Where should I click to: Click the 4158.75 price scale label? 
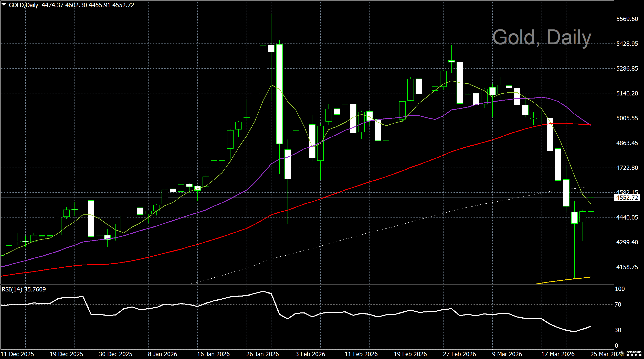click(627, 267)
